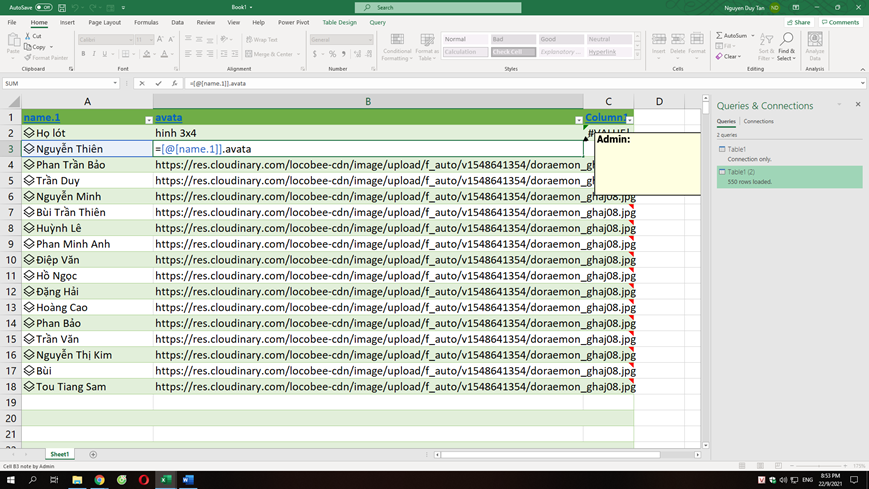Click the Delete cells icon

677,39
